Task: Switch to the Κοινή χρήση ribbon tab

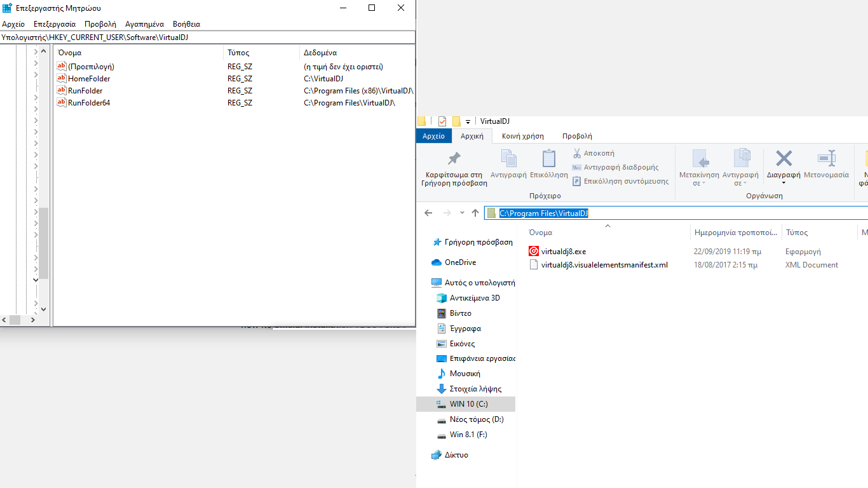Action: [x=522, y=136]
